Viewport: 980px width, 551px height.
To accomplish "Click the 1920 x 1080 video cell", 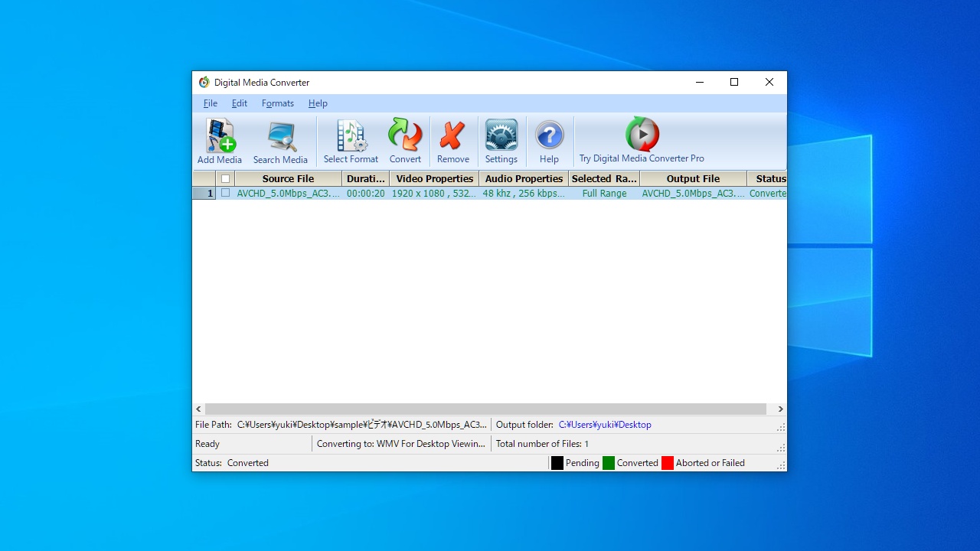I will pyautogui.click(x=435, y=194).
